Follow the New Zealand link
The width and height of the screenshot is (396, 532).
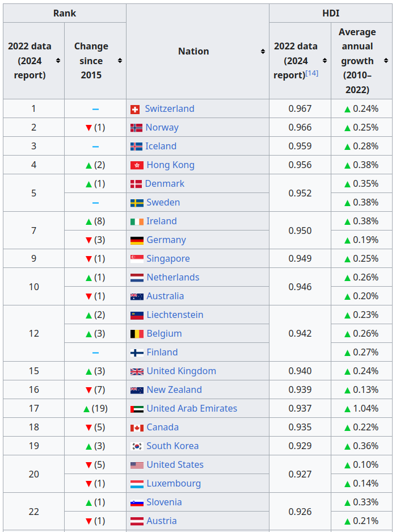click(174, 390)
